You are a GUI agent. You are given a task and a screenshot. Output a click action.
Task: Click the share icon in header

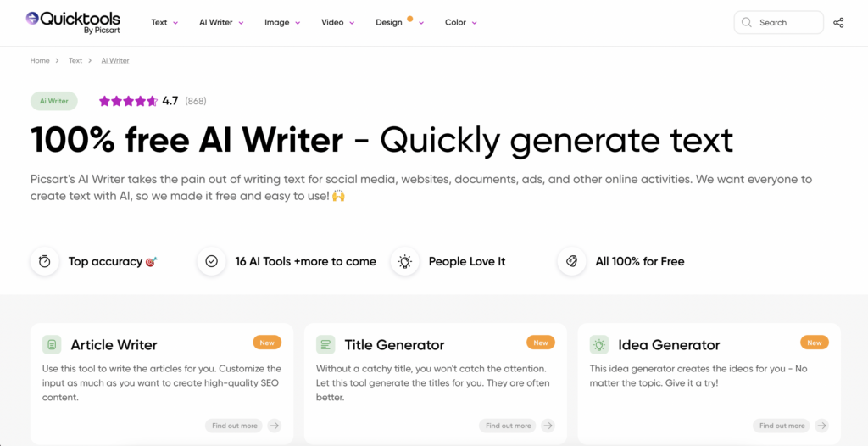838,23
